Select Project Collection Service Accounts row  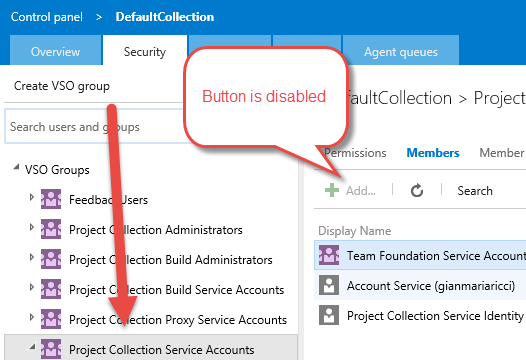(x=151, y=347)
